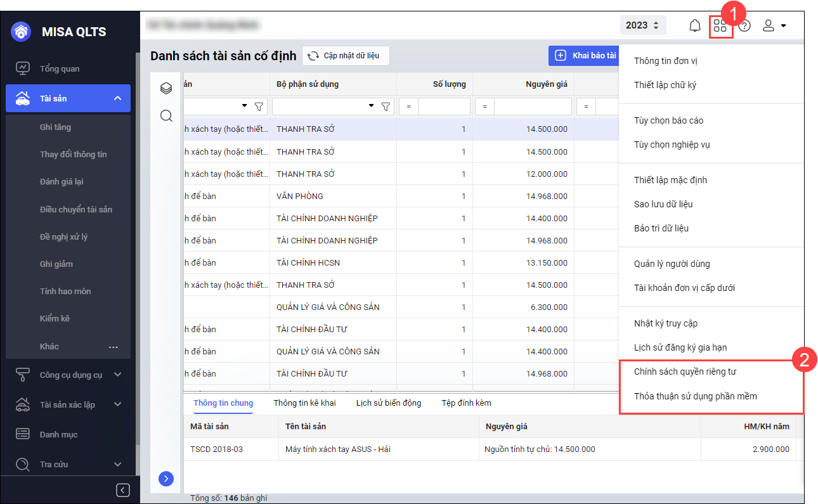818x504 pixels.
Task: Click the search magnifier icon in side panel
Action: [x=166, y=116]
